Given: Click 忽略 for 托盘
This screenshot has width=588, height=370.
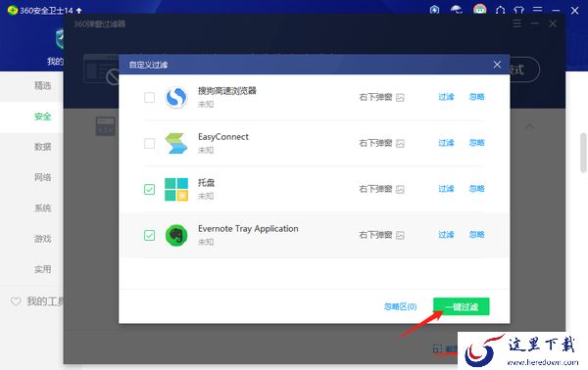Looking at the screenshot, I should 476,189.
